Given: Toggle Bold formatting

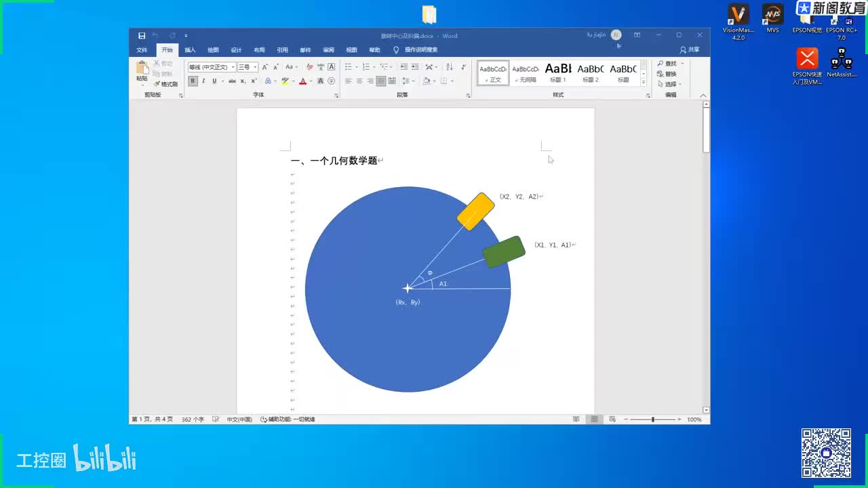Looking at the screenshot, I should pos(193,81).
